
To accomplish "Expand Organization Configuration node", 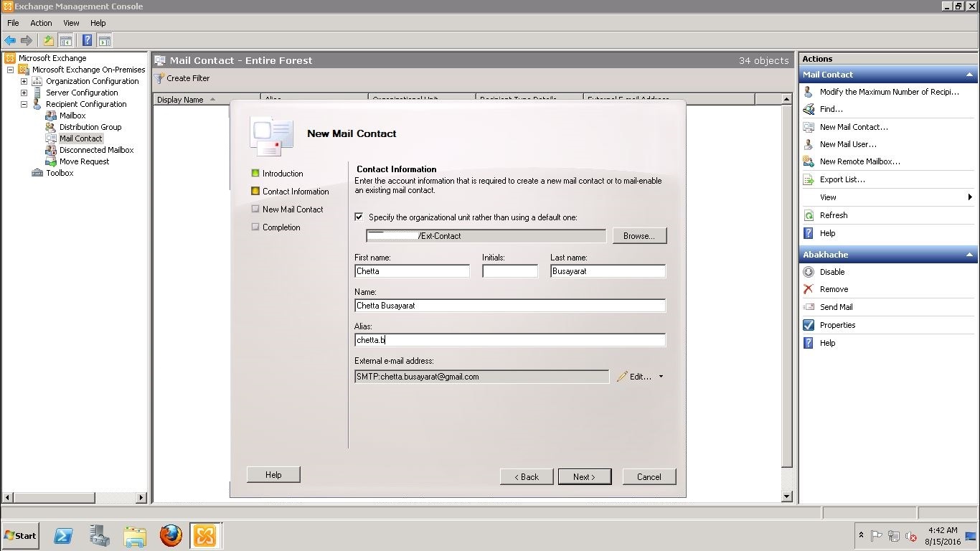I will [x=24, y=81].
